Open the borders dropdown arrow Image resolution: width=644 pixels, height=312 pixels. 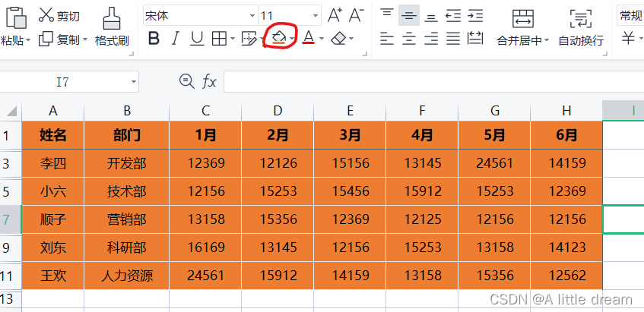coord(233,39)
